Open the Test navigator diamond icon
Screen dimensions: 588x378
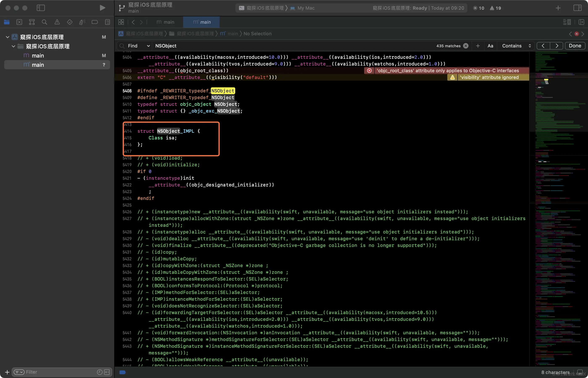click(70, 22)
